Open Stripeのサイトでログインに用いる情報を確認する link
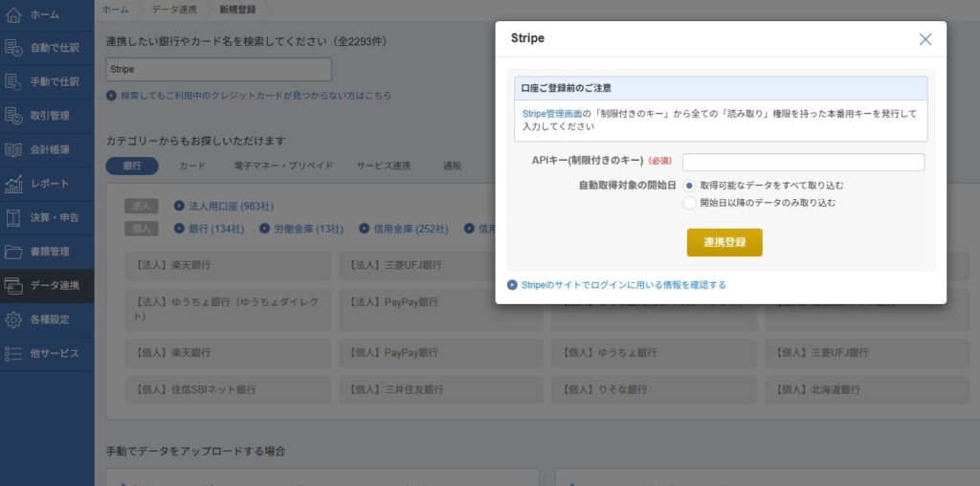Viewport: 980px width, 486px height. pos(622,284)
